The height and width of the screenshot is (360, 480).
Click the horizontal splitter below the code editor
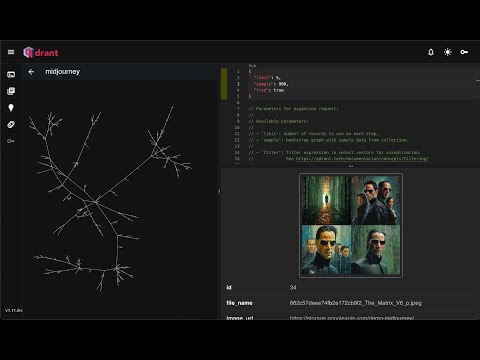350,166
